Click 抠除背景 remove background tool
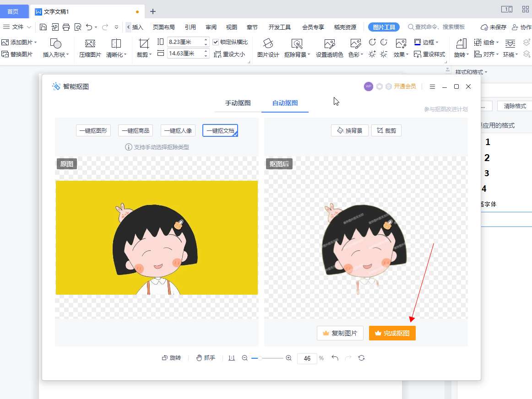Screen dimensions: 532x399 (297, 48)
